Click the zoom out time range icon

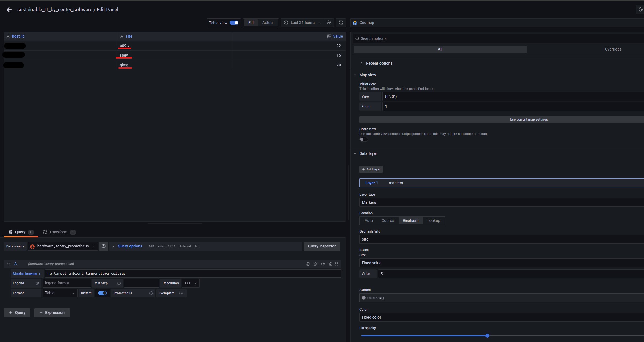[329, 23]
